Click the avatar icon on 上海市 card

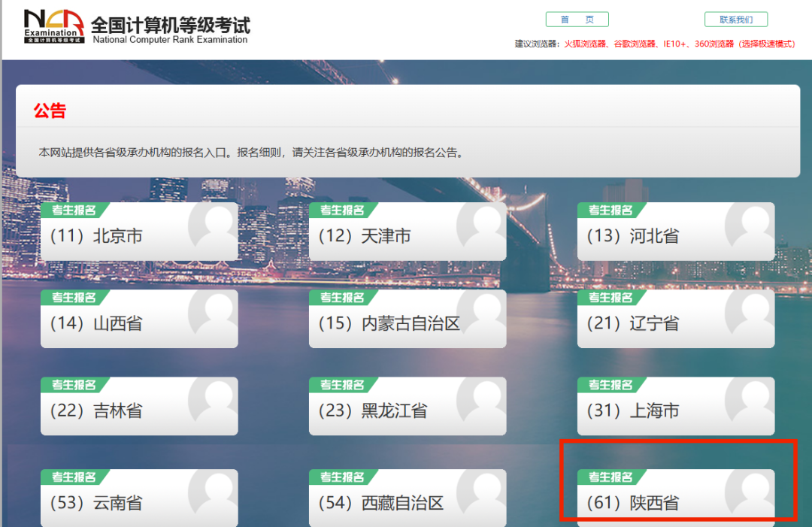coord(750,401)
